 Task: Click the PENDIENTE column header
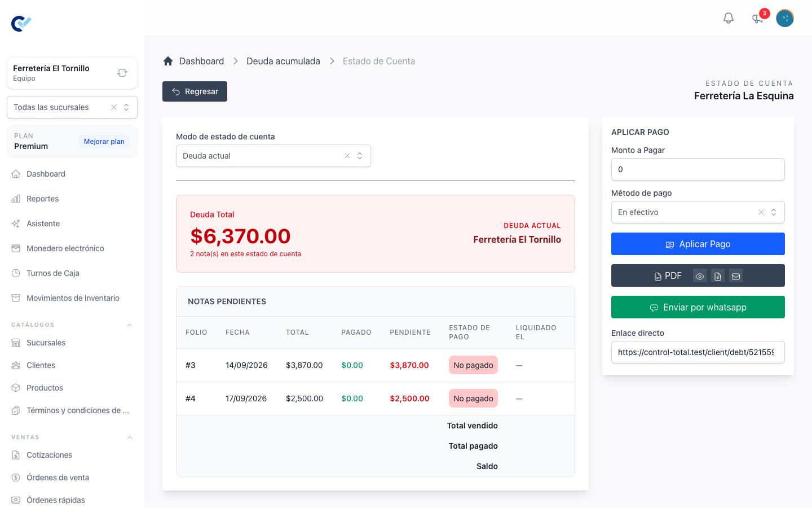pos(410,332)
